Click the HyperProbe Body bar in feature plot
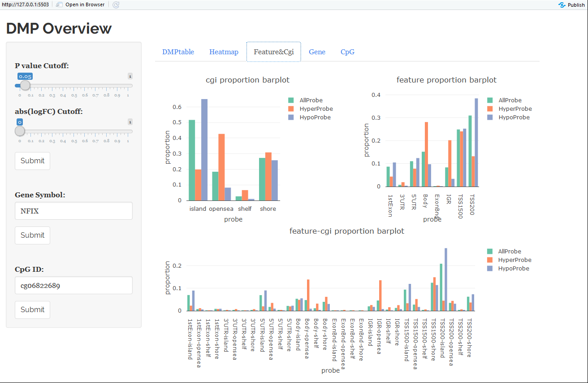Image resolution: width=588 pixels, height=383 pixels. [426, 154]
